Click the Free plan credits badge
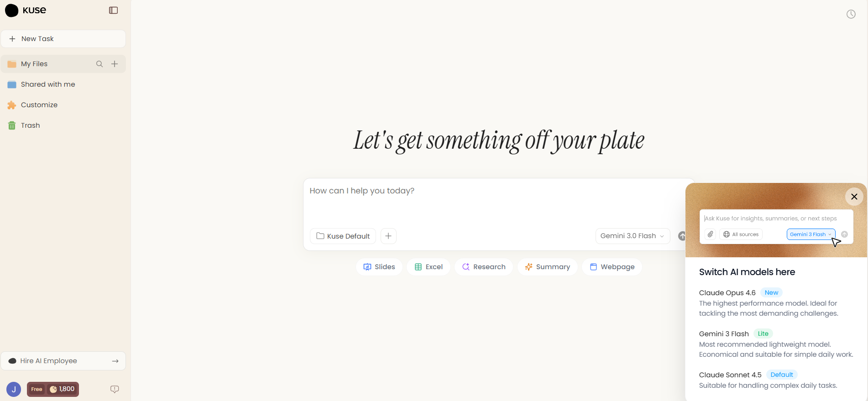Screen dimensions: 868x401 (x=53, y=389)
